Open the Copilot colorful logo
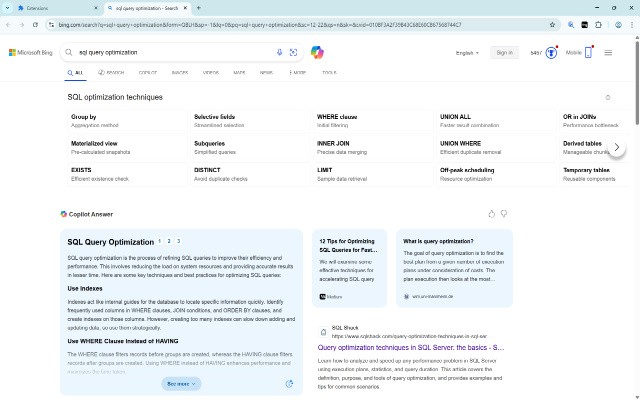The image size is (640, 400). pyautogui.click(x=317, y=52)
